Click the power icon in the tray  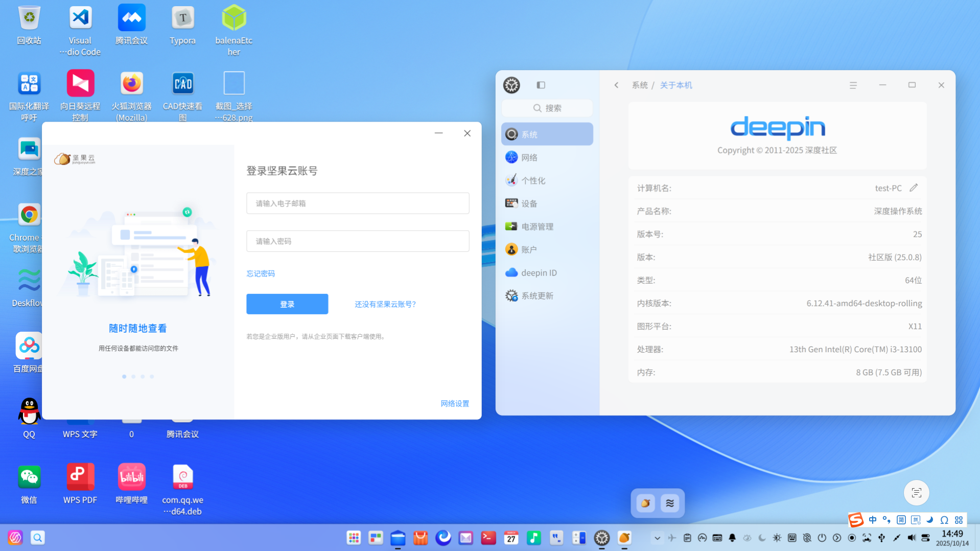[822, 538]
